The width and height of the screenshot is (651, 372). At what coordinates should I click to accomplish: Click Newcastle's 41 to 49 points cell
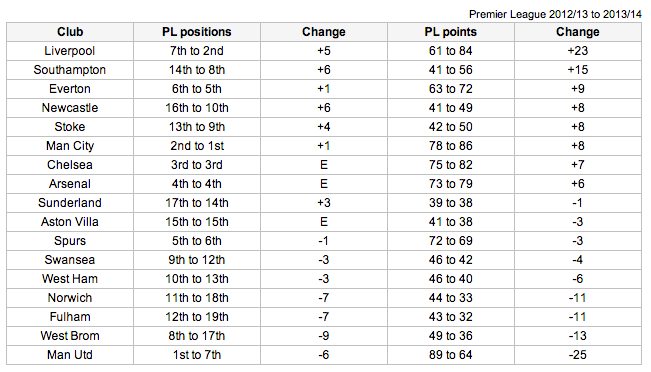(x=450, y=108)
